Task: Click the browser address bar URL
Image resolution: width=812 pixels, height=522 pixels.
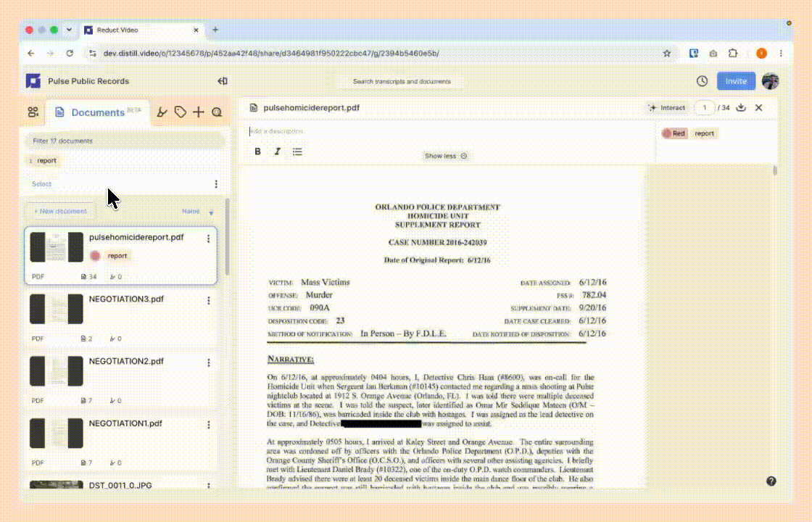Action: 271,54
